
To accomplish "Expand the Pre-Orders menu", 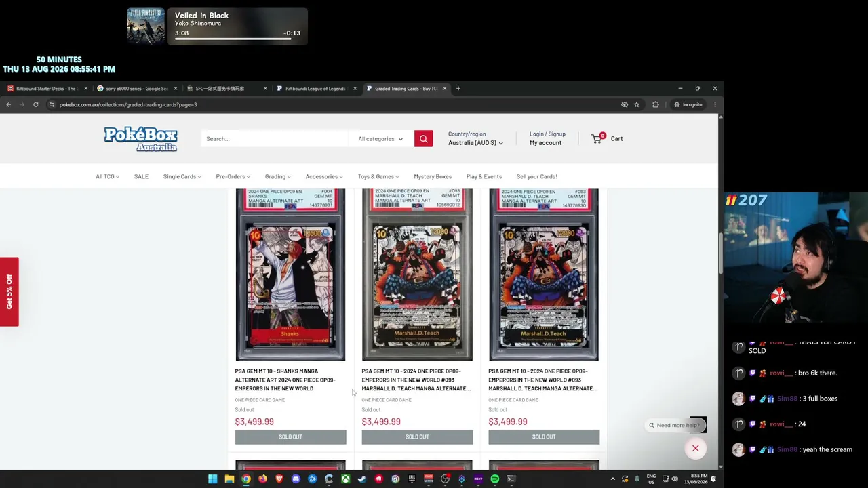I will (233, 176).
